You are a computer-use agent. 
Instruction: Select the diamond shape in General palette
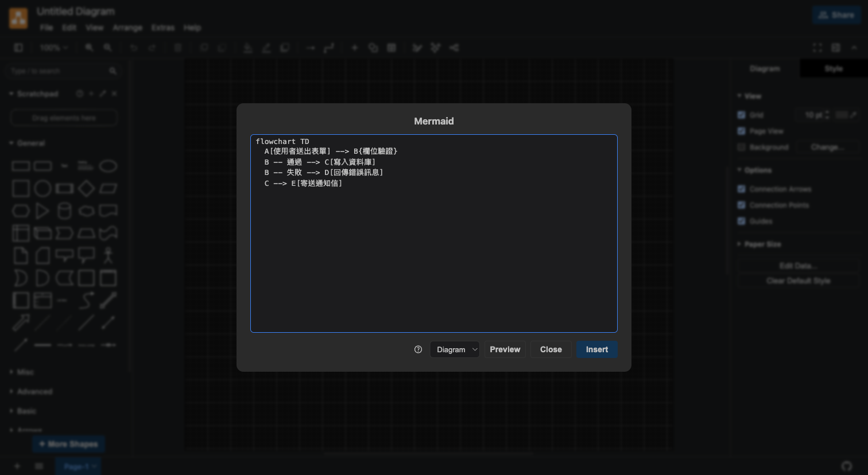(x=86, y=188)
